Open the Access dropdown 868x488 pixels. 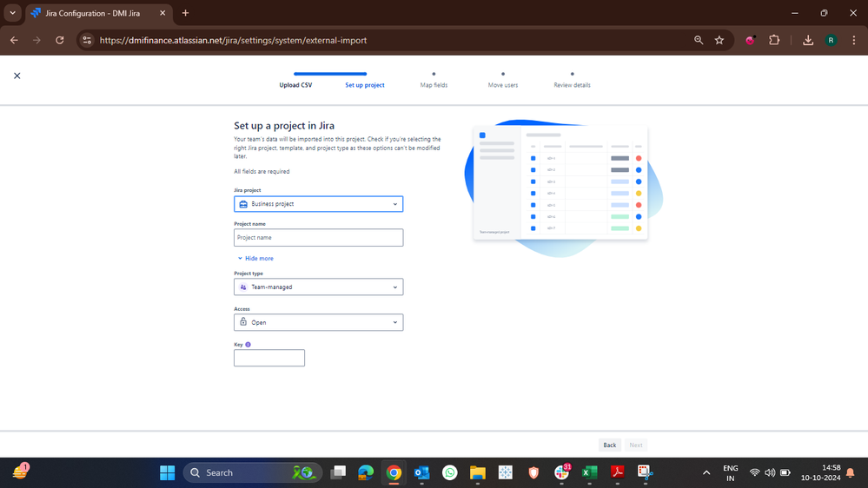click(x=318, y=322)
